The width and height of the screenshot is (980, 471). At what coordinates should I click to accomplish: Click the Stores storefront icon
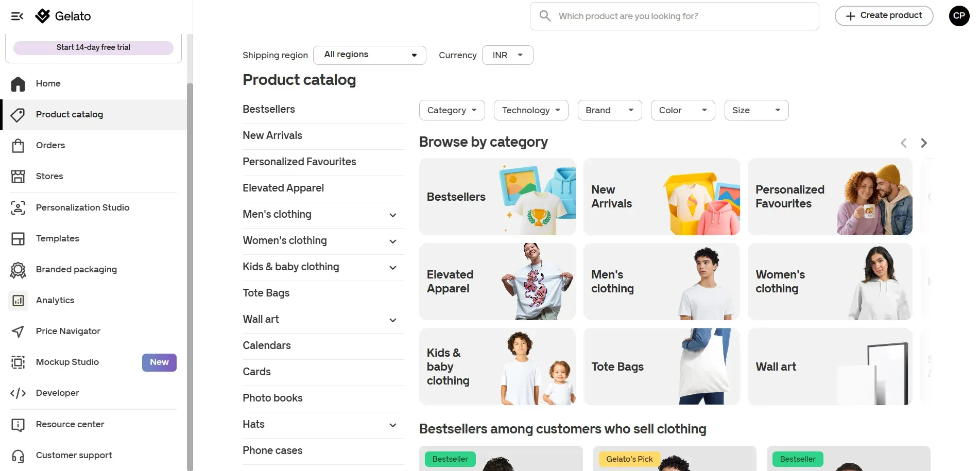(18, 177)
